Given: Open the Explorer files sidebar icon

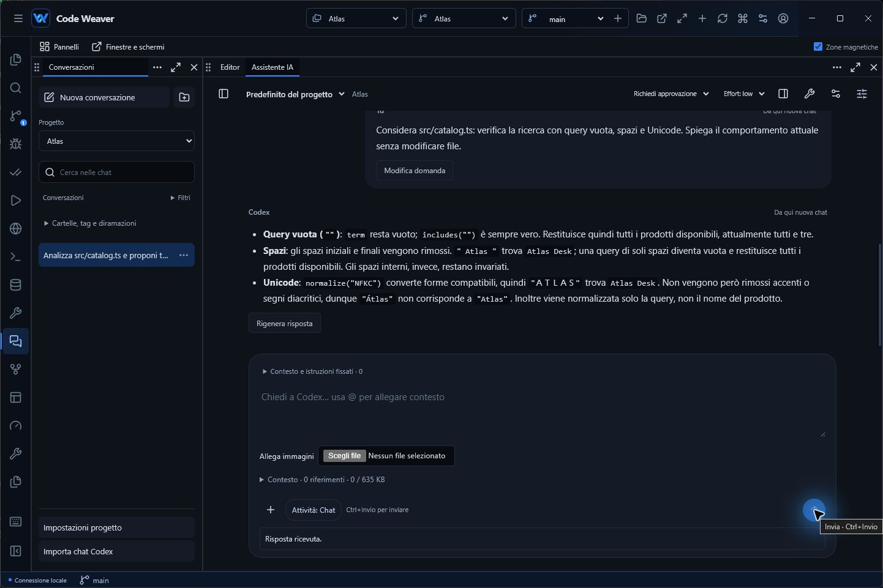Looking at the screenshot, I should (x=16, y=59).
